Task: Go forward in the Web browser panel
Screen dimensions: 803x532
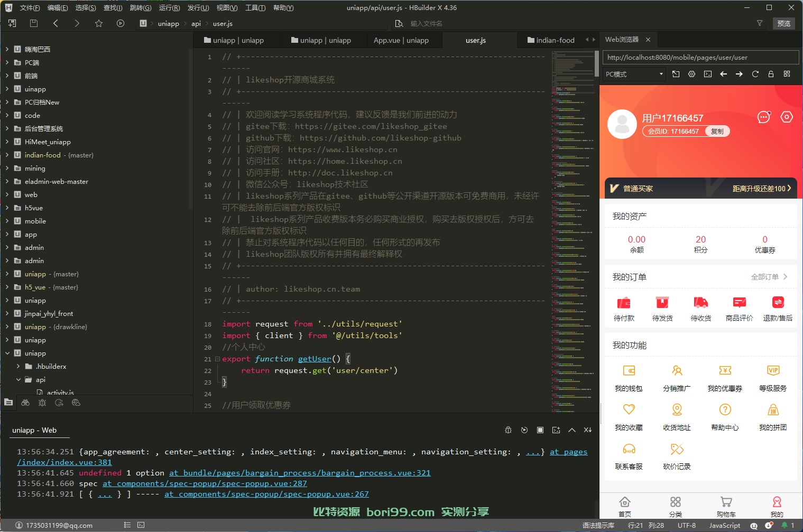Action: [x=740, y=74]
